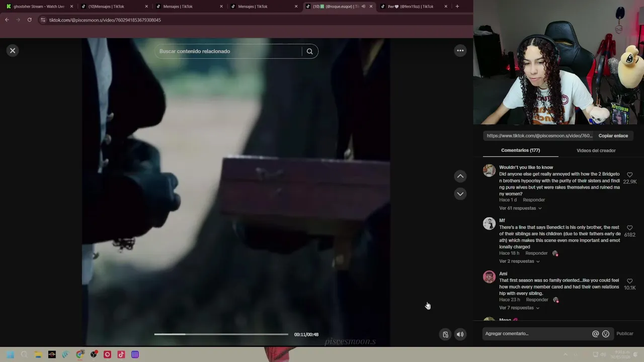Like Mf's comment with the heart
The width and height of the screenshot is (644, 362).
coord(630,228)
